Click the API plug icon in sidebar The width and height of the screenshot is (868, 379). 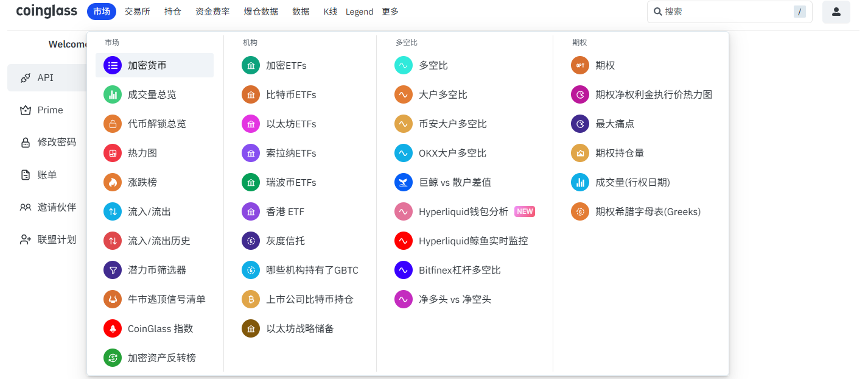pyautogui.click(x=26, y=78)
